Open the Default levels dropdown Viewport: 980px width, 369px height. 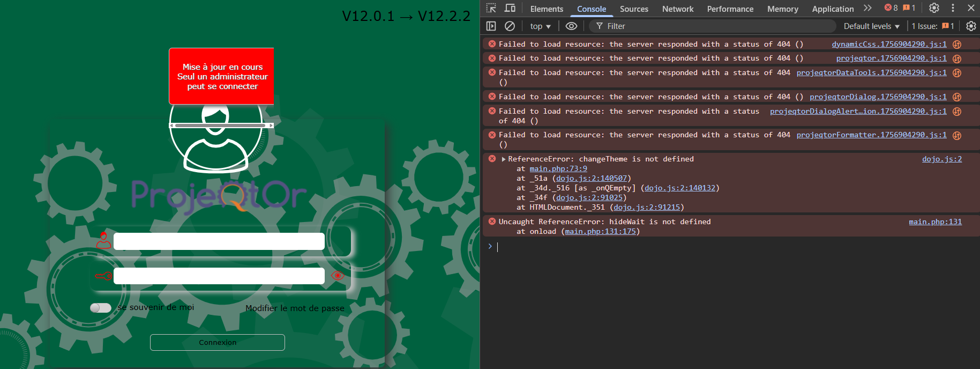pyautogui.click(x=871, y=26)
